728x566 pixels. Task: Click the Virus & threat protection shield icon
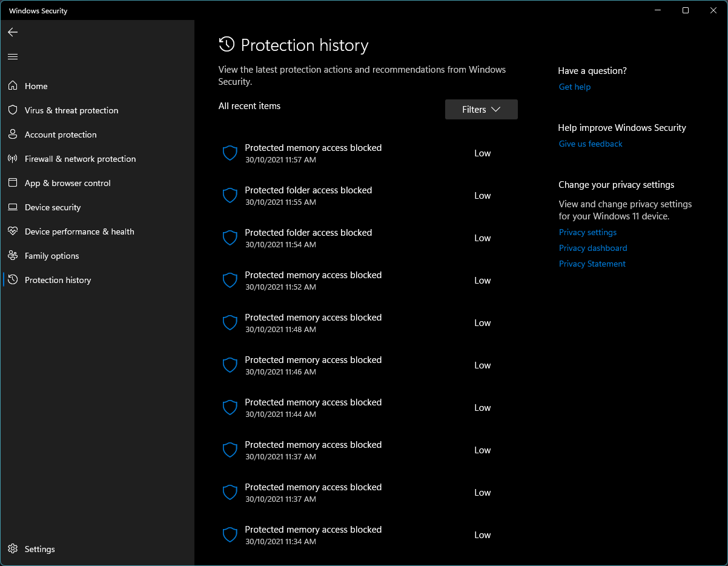pyautogui.click(x=13, y=110)
